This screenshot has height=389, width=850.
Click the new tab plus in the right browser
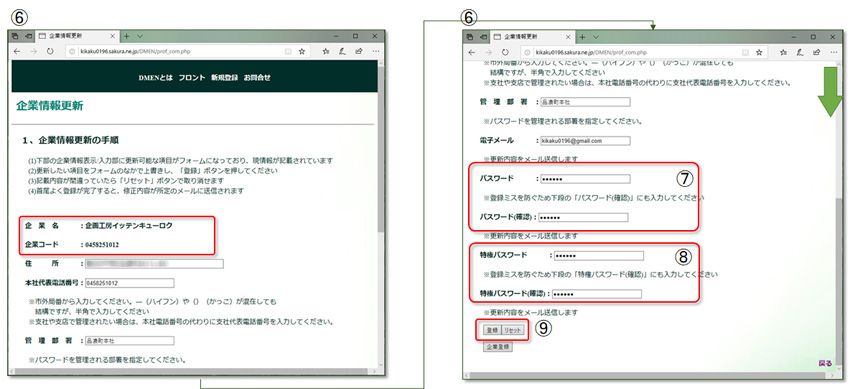pos(582,37)
